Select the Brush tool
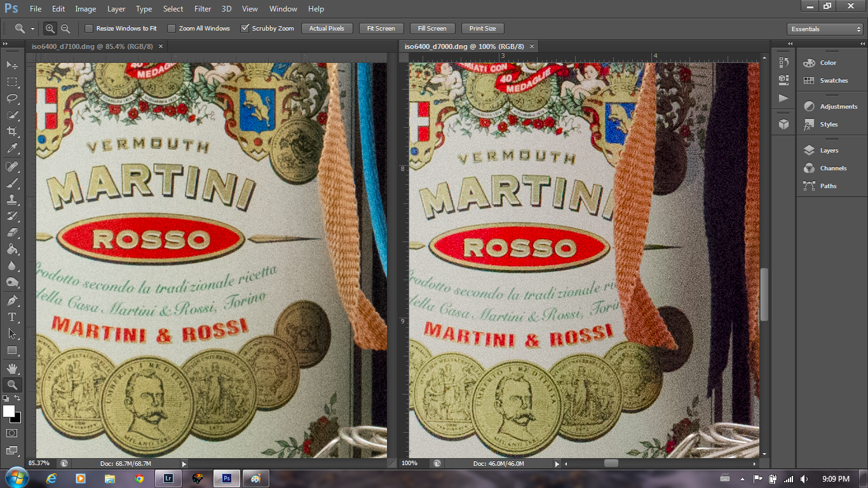Viewport: 868px width, 488px height. click(12, 183)
